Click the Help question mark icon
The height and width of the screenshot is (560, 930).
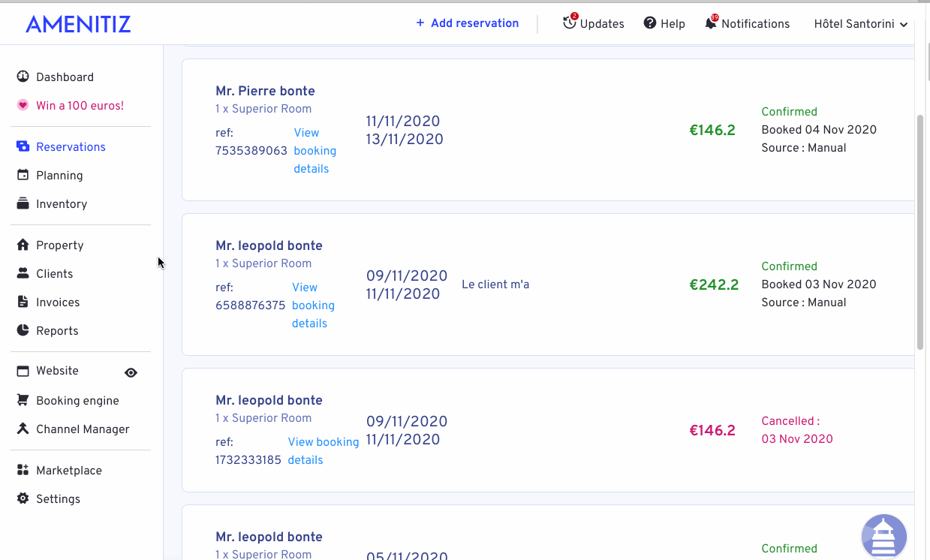pyautogui.click(x=650, y=23)
